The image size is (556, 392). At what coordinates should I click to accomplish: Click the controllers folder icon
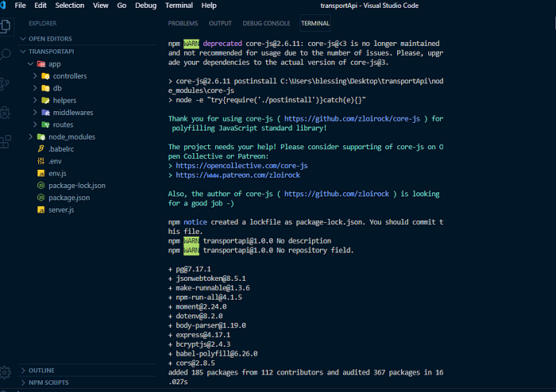45,76
